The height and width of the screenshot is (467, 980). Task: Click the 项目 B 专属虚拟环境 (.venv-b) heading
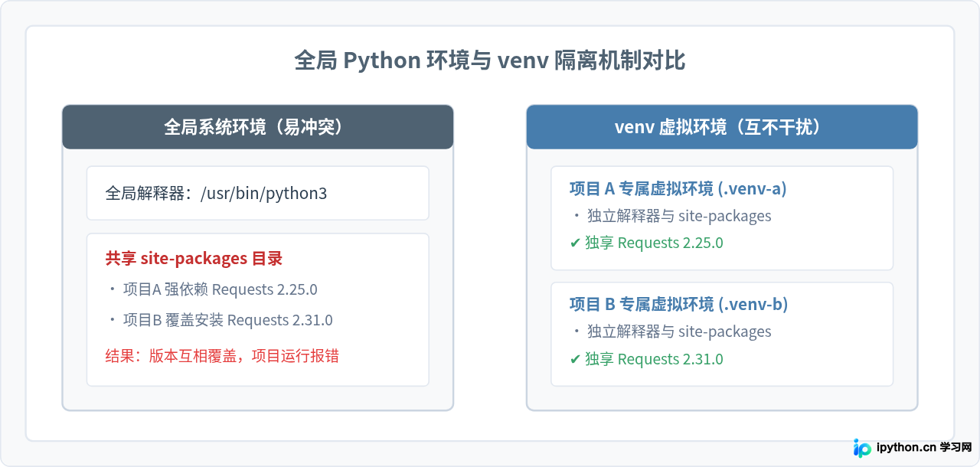click(x=679, y=305)
